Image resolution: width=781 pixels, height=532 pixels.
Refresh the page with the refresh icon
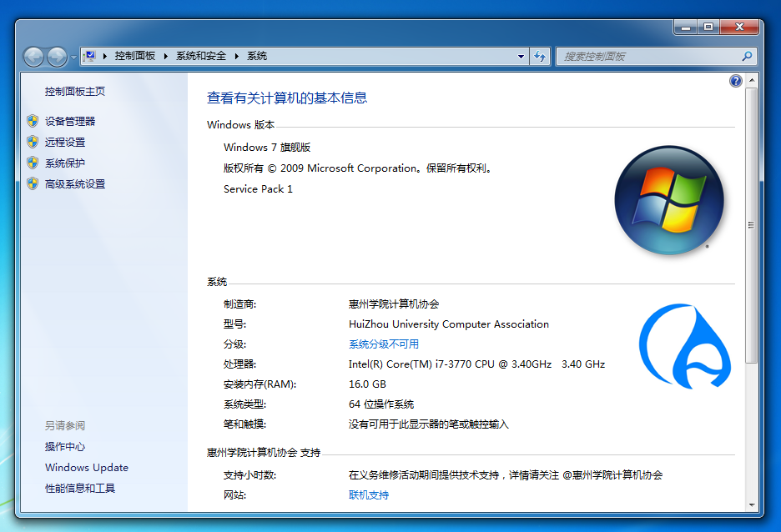coord(540,56)
